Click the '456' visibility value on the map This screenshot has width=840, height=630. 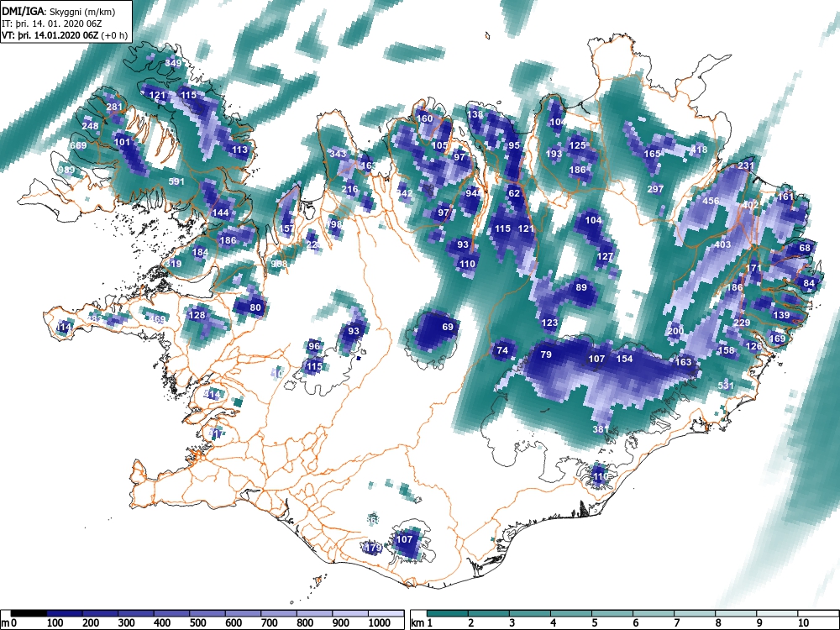tap(711, 201)
